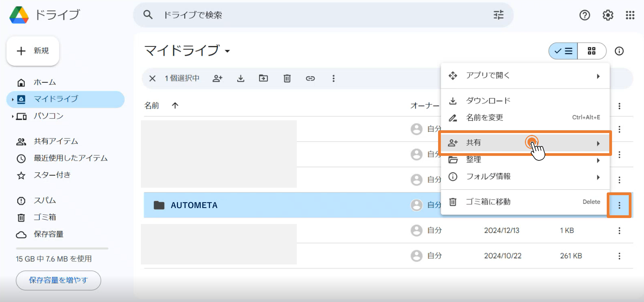
Task: Click move-to-folder icon in selection toolbar
Action: click(263, 78)
